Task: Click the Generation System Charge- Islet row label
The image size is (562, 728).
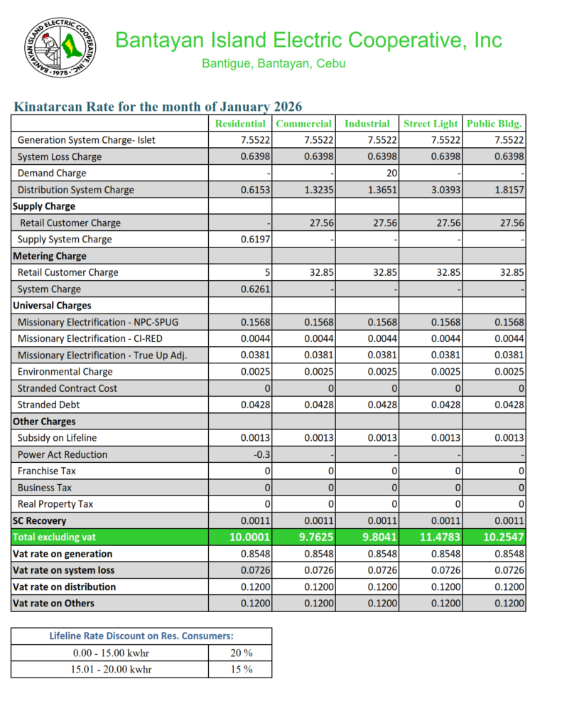Action: tap(86, 140)
